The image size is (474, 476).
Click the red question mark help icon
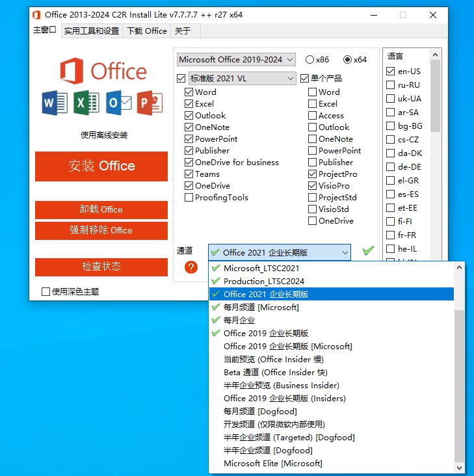pos(191,267)
